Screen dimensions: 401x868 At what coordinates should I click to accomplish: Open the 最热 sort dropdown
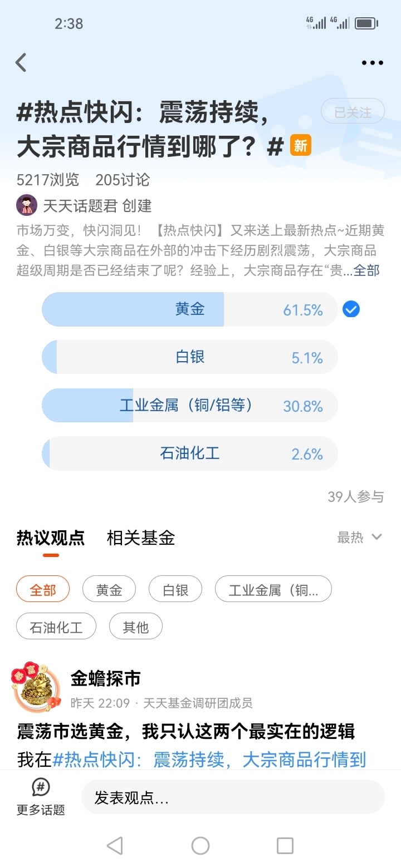(359, 537)
